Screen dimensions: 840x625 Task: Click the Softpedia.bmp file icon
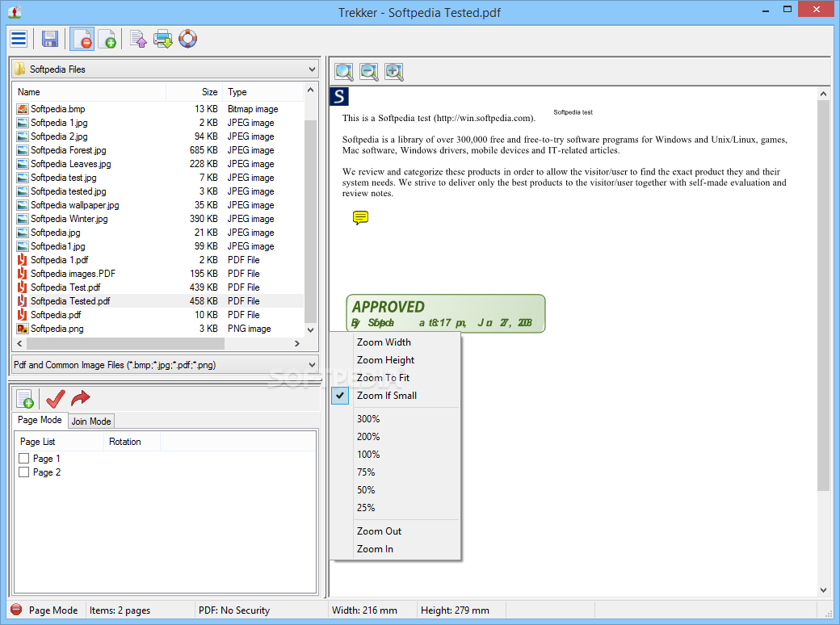click(x=23, y=109)
